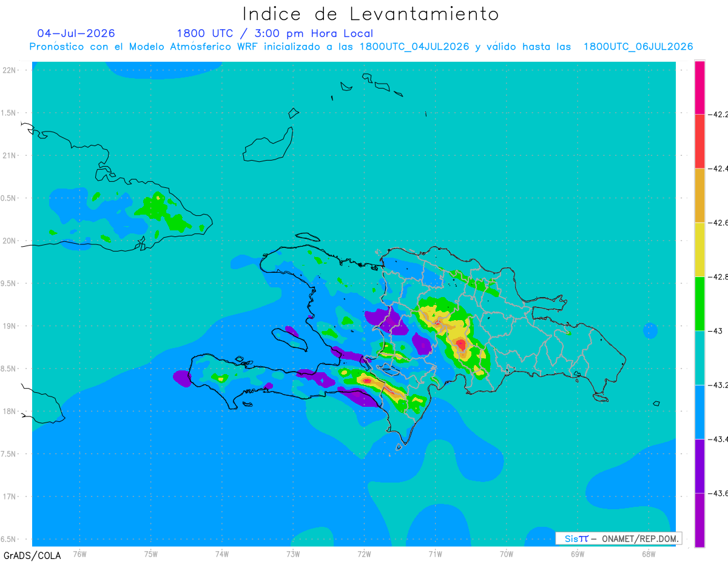Click legend value -43.6

coord(718,493)
